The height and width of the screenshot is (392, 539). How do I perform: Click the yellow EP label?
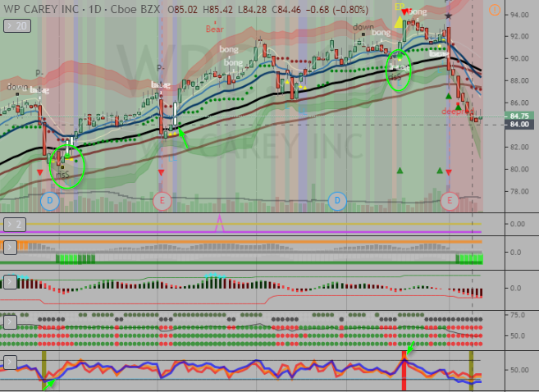tap(399, 7)
